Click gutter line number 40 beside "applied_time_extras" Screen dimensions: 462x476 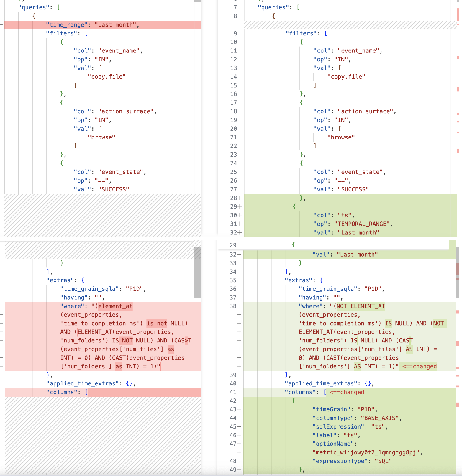(x=233, y=383)
